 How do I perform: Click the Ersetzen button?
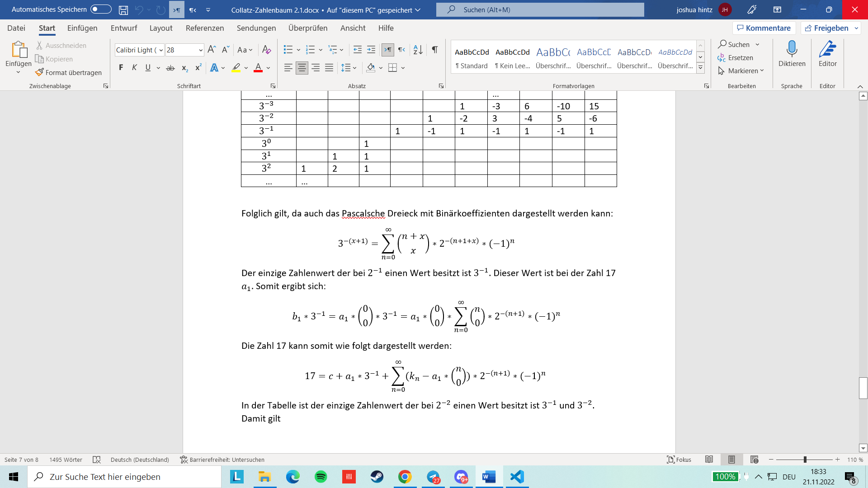click(736, 58)
